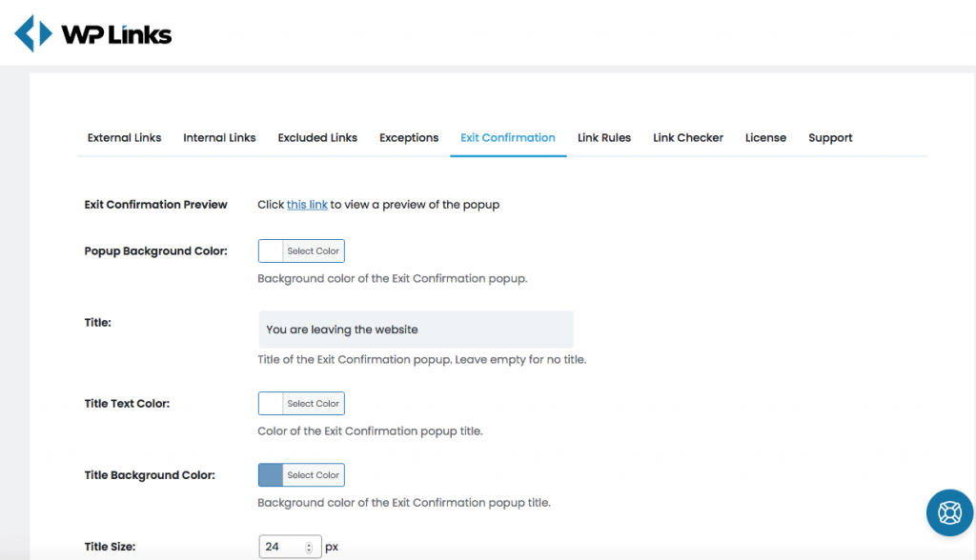Viewport: 976px width, 560px height.
Task: Click the Title Size stepper arrows
Action: point(309,548)
